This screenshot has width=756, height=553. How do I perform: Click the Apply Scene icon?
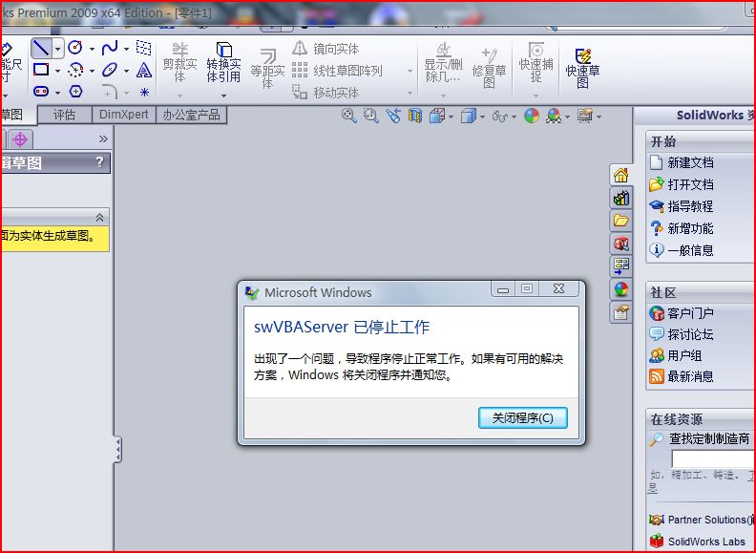point(554,116)
